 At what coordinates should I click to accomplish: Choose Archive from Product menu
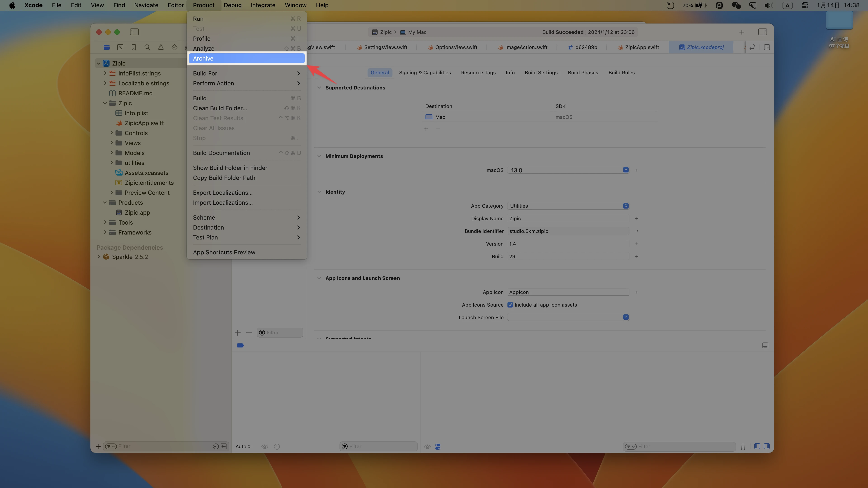pos(247,58)
